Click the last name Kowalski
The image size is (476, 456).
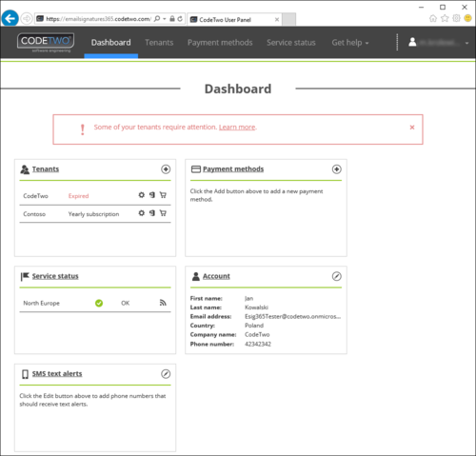[256, 307]
